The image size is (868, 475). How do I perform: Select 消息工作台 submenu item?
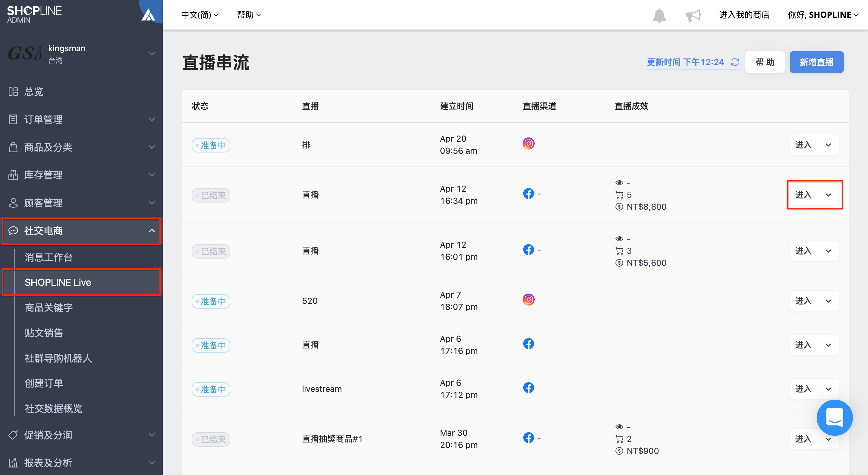click(49, 257)
